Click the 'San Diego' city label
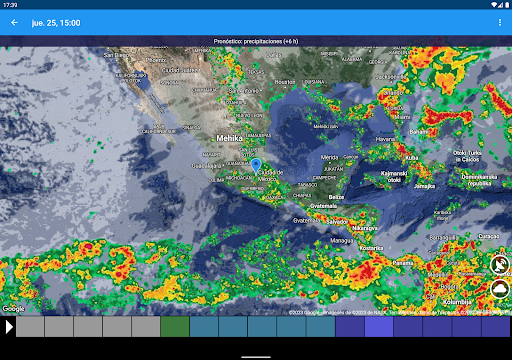The width and height of the screenshot is (512, 360). point(116,55)
